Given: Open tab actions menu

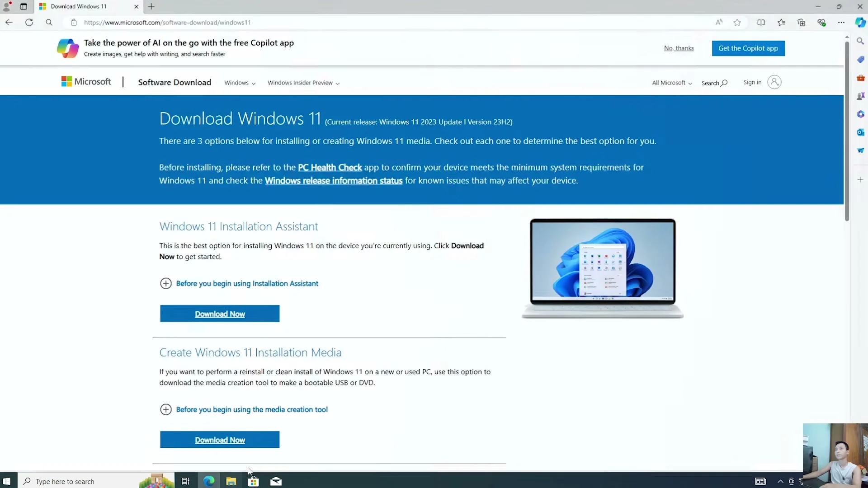Looking at the screenshot, I should click(24, 6).
